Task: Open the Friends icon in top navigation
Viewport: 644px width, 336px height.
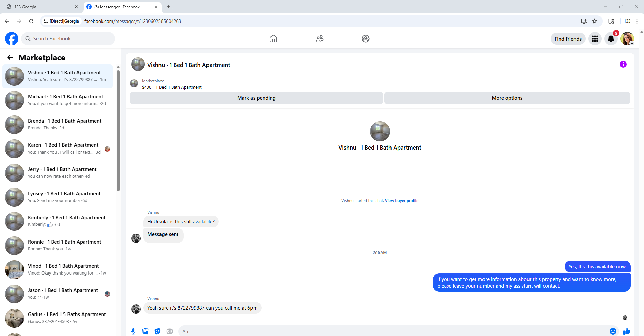Action: (320, 39)
